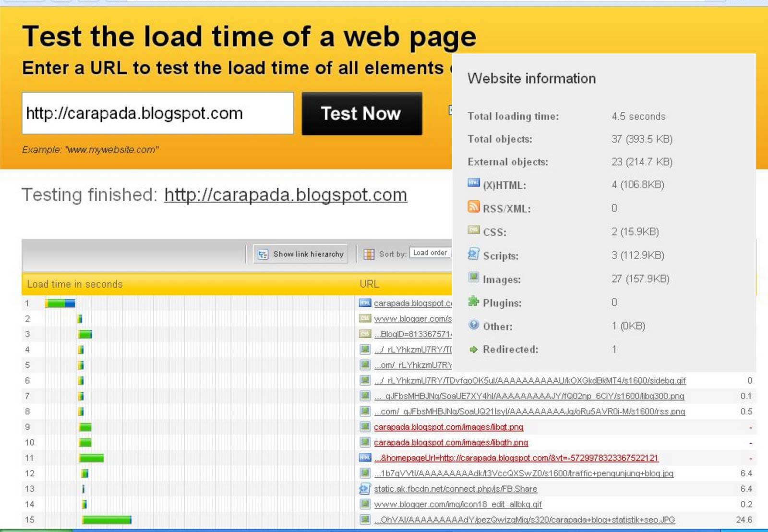Open the red carapada.blogspot.com/images/libgt.png link
The width and height of the screenshot is (768, 532).
pos(449,427)
